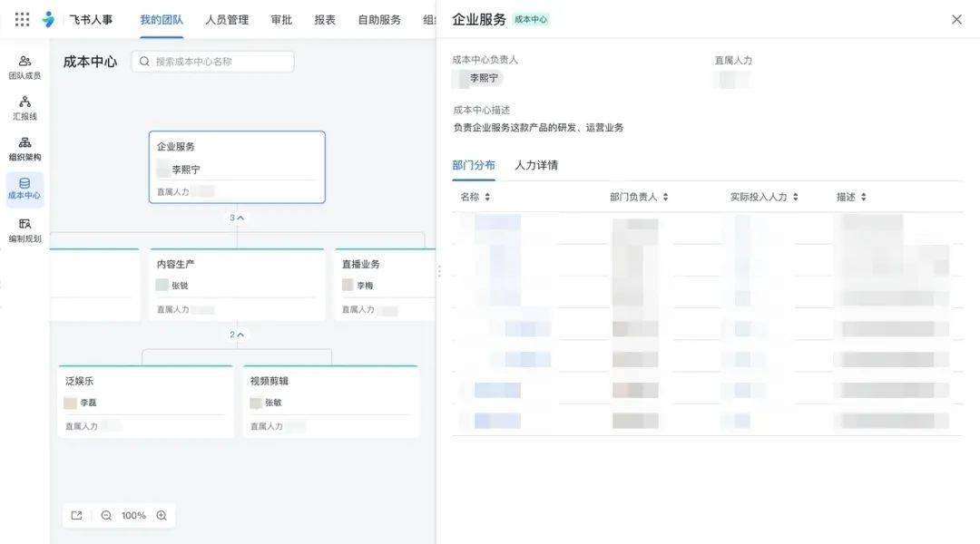
Task: Open 汇报线 in the sidebar
Action: tap(24, 108)
